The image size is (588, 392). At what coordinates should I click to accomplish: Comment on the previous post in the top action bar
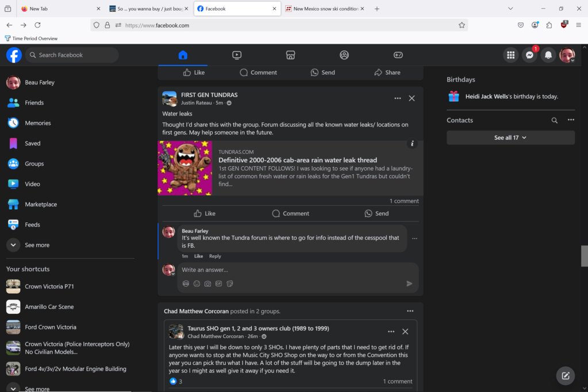click(x=259, y=72)
